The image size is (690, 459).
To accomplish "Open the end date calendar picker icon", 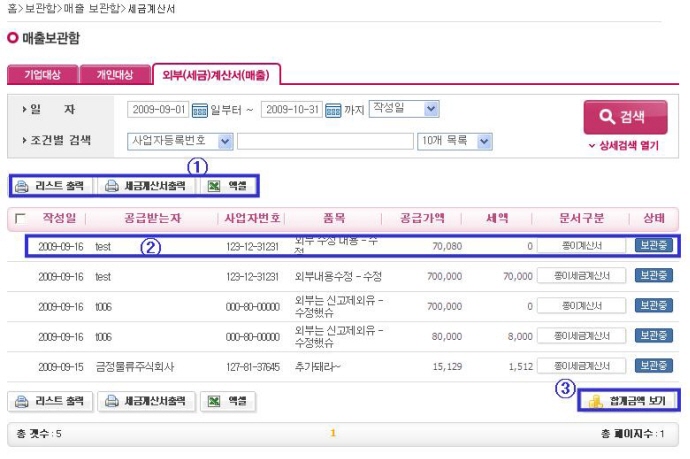I will (333, 109).
